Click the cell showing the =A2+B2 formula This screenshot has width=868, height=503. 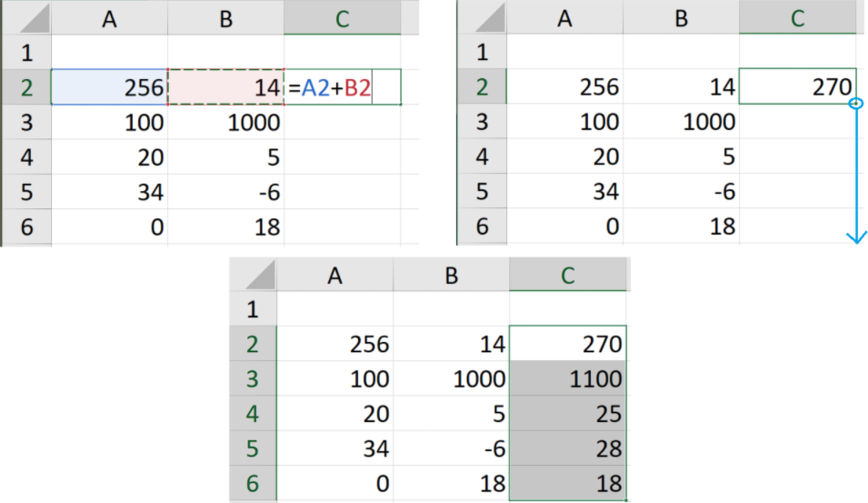(x=342, y=87)
